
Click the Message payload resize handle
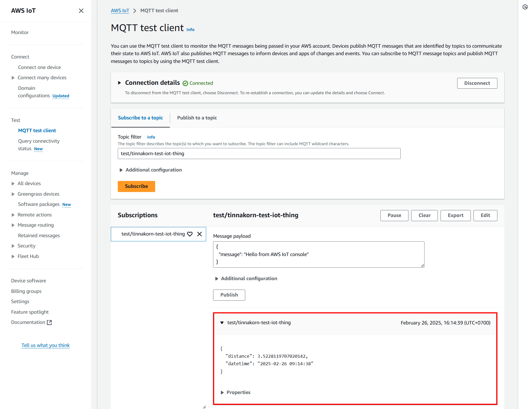click(x=422, y=265)
